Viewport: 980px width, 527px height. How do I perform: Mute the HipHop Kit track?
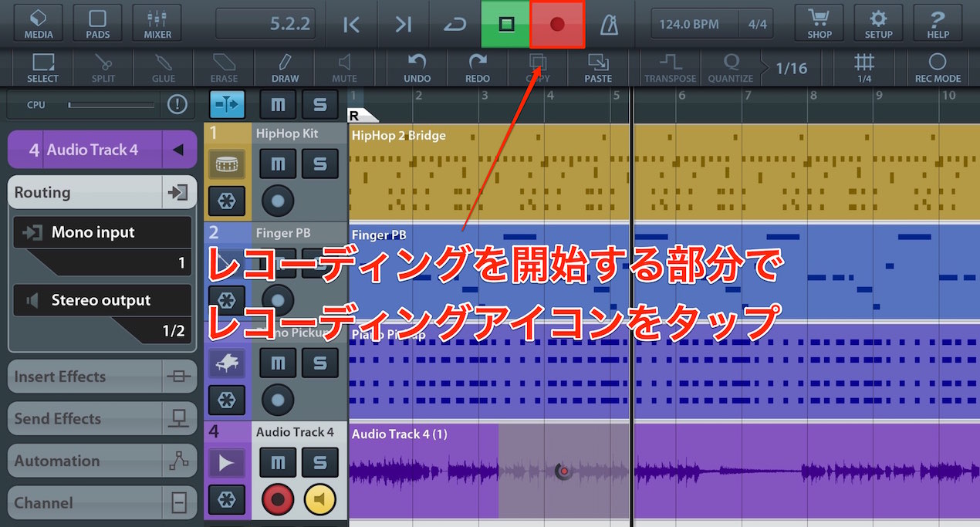coord(278,164)
